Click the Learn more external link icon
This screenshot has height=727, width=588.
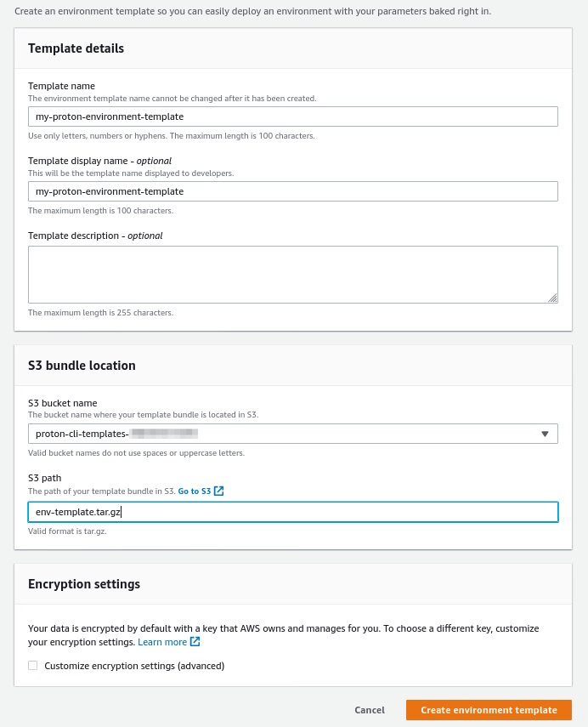(194, 641)
